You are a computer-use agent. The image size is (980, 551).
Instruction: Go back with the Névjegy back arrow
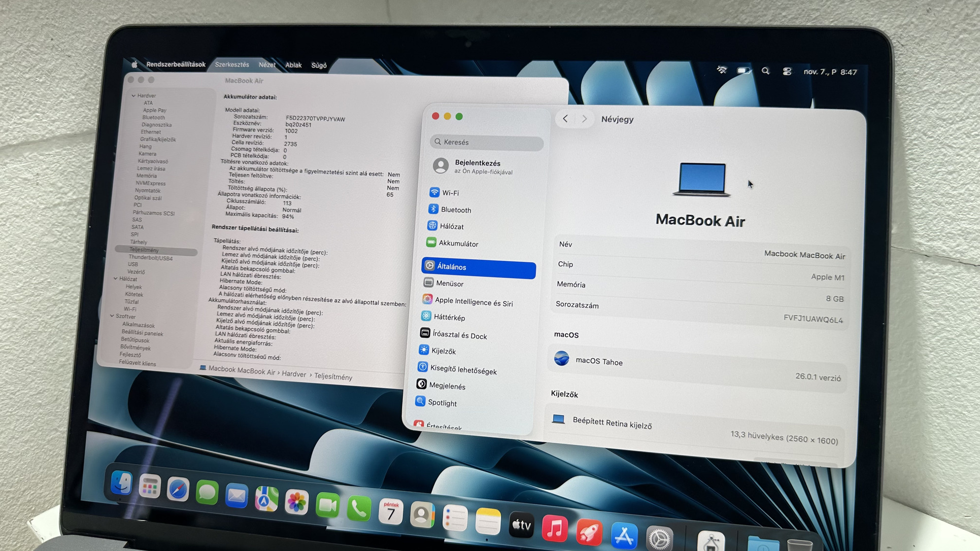[x=565, y=119]
